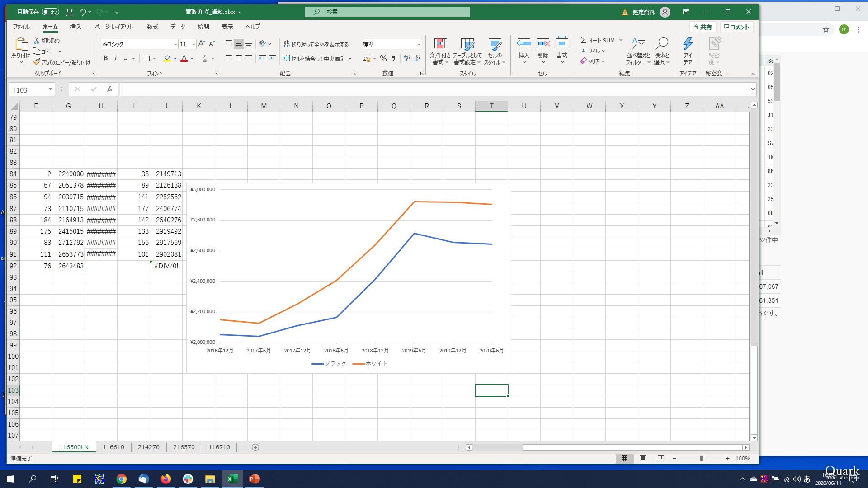Click the increase indent icon
The height and width of the screenshot is (488, 868).
[x=273, y=58]
